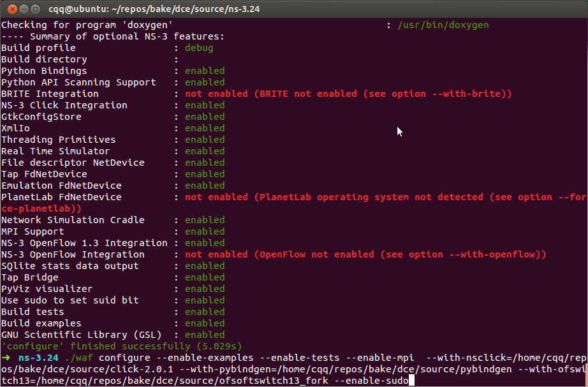
Task: Click the 'Build examples' label
Action: point(41,323)
